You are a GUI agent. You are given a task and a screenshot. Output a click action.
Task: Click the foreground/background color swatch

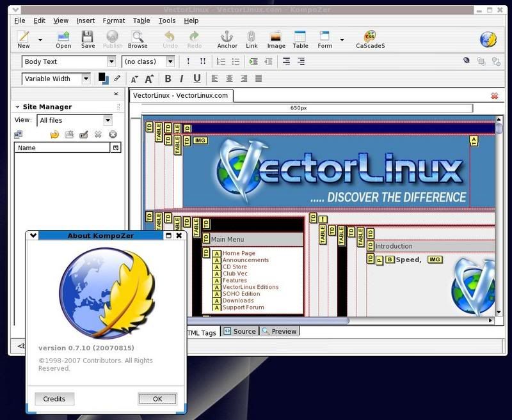(x=104, y=79)
